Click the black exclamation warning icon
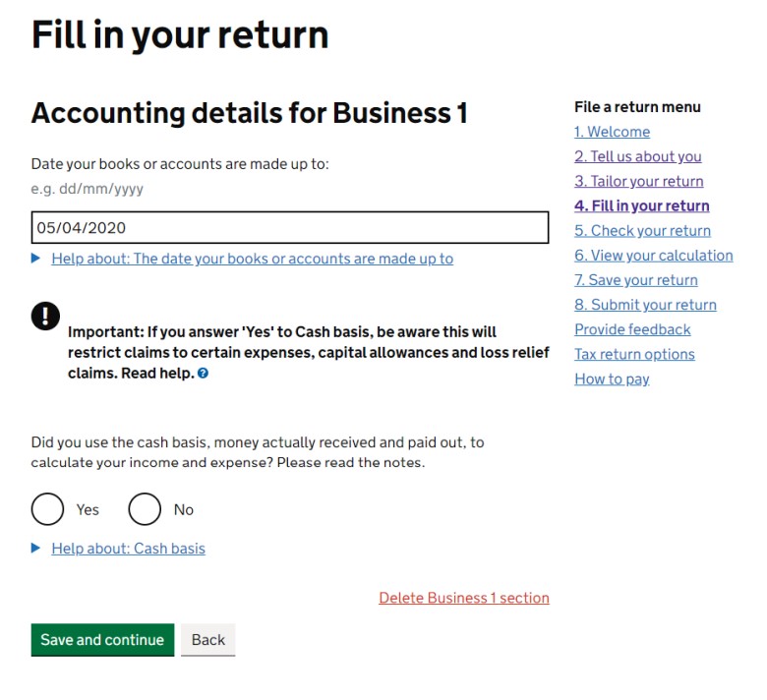Viewport: 767px width, 700px height. click(45, 316)
